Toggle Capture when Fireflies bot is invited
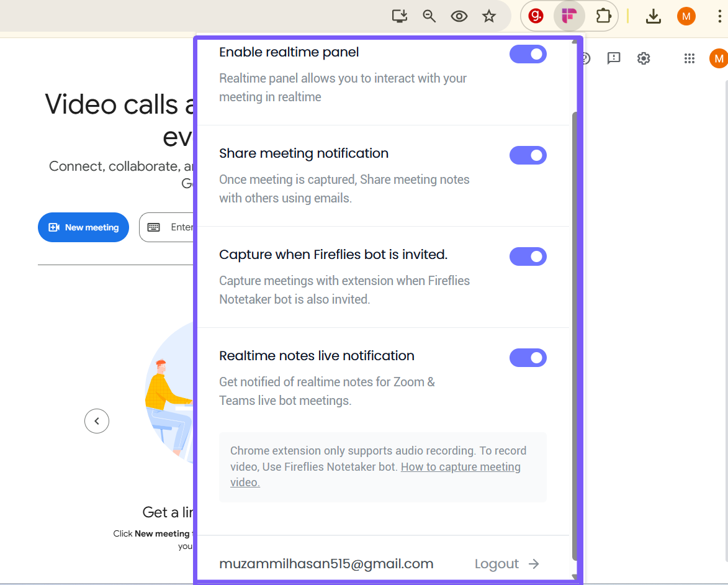 528,256
